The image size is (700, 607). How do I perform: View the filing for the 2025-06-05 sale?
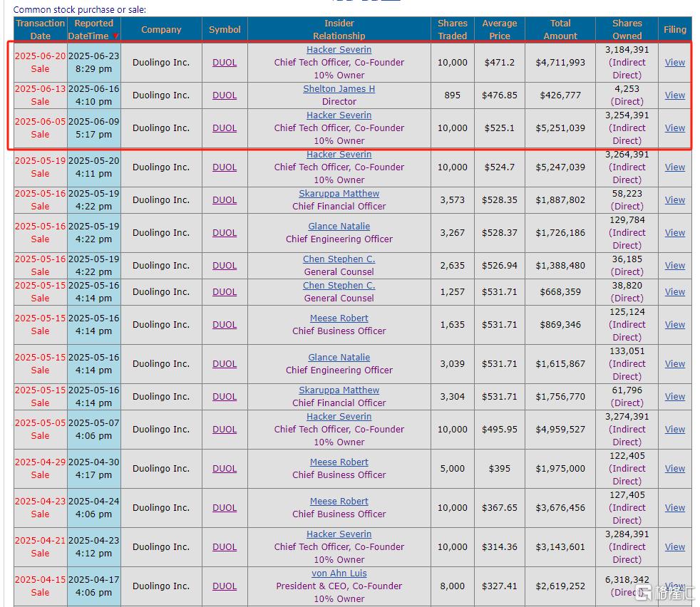pyautogui.click(x=674, y=128)
